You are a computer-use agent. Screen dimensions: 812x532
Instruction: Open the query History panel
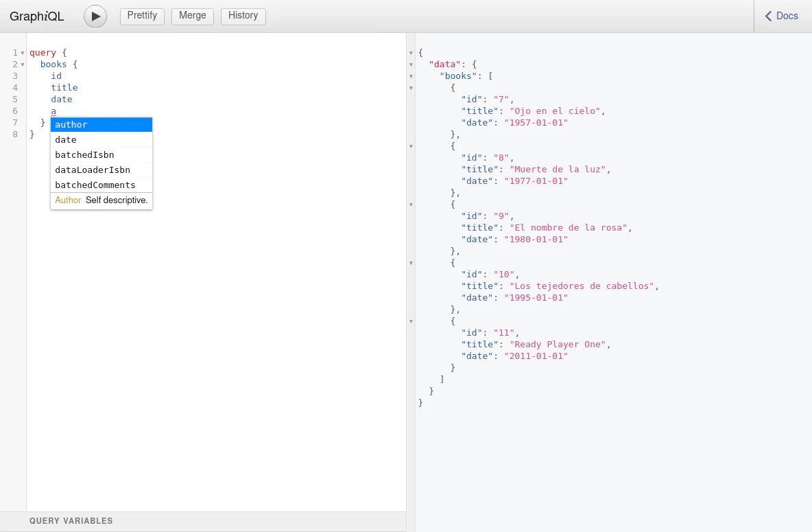243,16
